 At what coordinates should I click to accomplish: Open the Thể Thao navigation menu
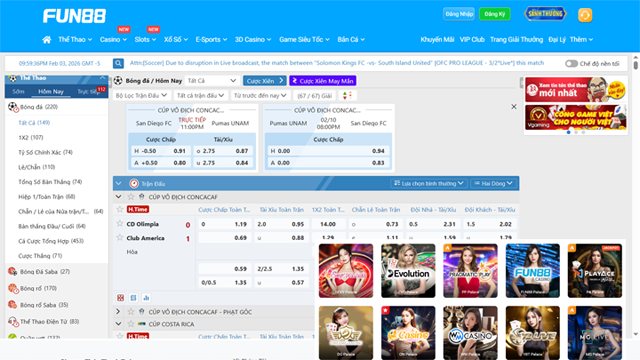click(x=75, y=40)
